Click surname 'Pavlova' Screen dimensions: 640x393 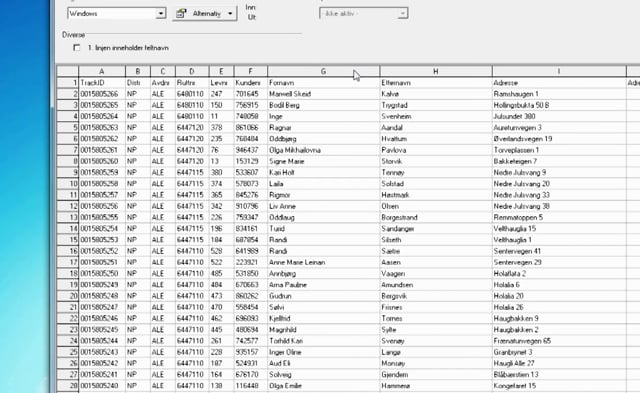click(393, 150)
